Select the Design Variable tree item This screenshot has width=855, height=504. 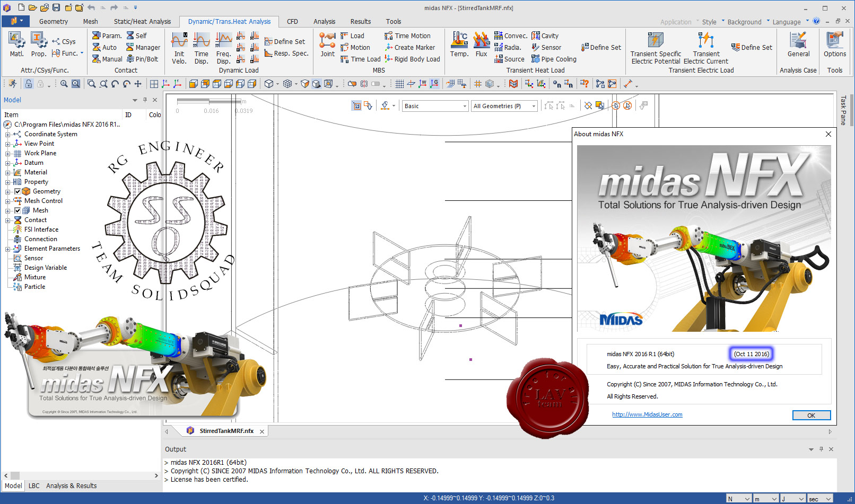click(x=46, y=268)
